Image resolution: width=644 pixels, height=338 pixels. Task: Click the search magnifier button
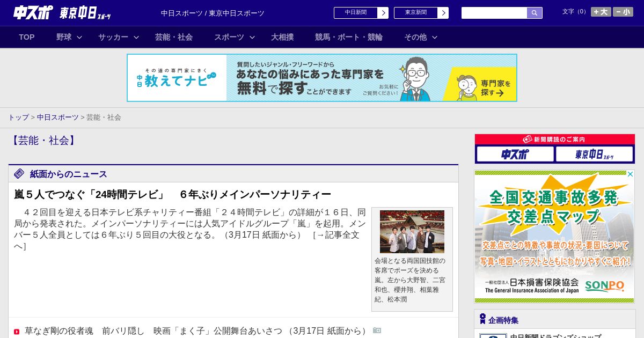pos(535,13)
